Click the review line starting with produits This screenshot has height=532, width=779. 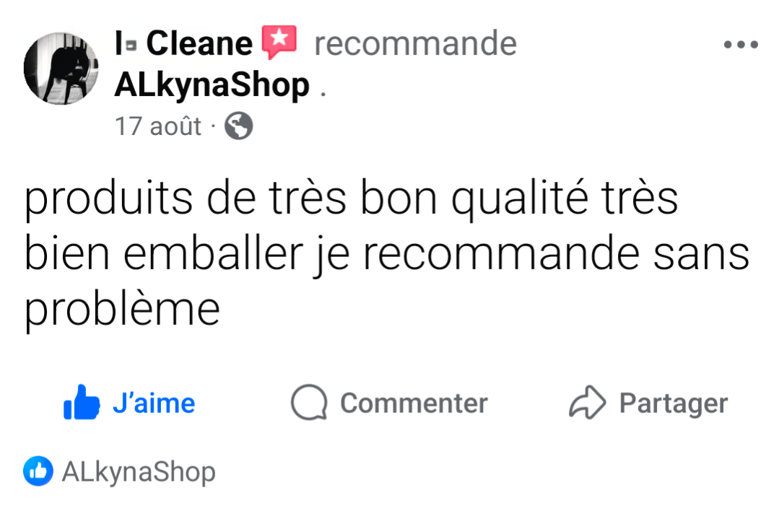[352, 199]
